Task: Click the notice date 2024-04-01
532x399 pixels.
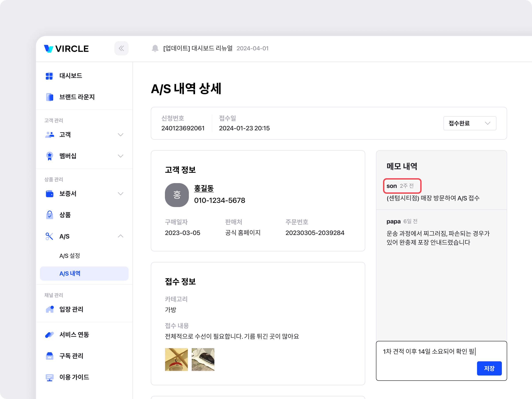Action: (x=252, y=48)
